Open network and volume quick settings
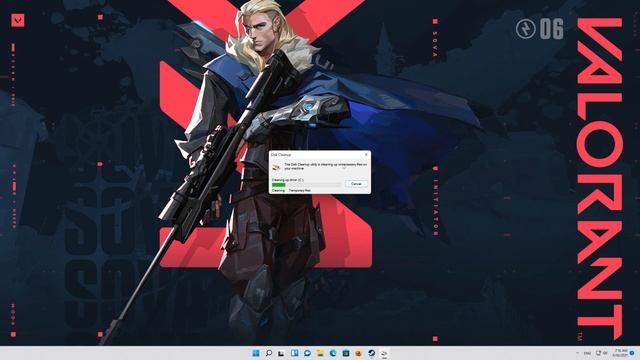This screenshot has width=640, height=360. point(602,353)
